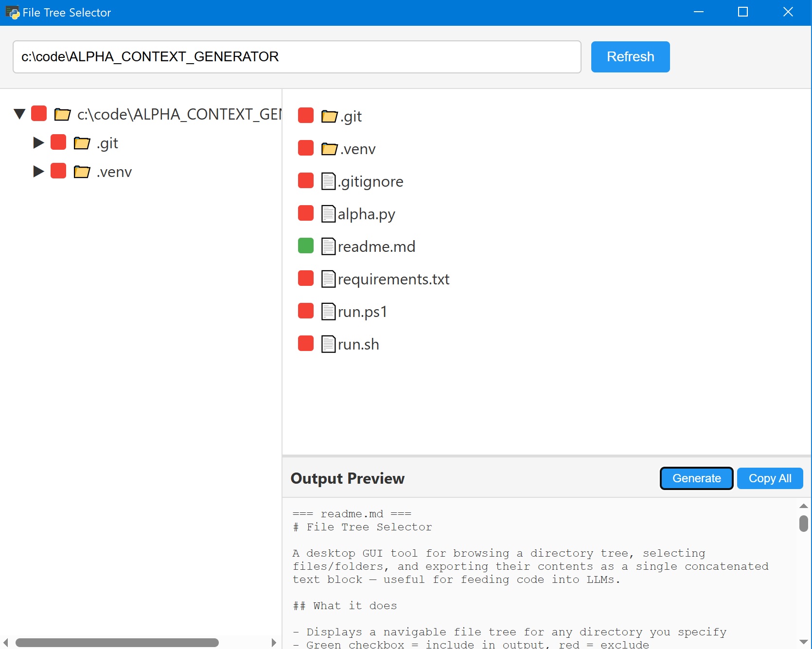The height and width of the screenshot is (649, 812).
Task: Expand the .git folder in tree
Action: coord(38,143)
